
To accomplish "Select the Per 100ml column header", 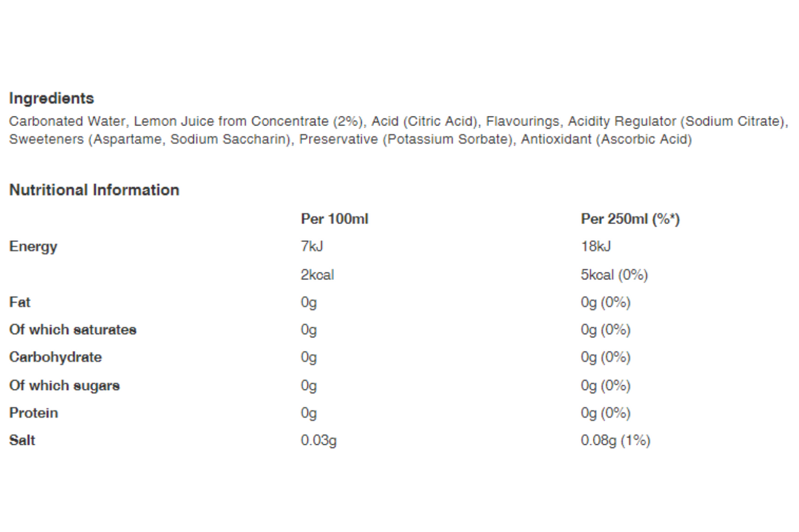I will 334,220.
